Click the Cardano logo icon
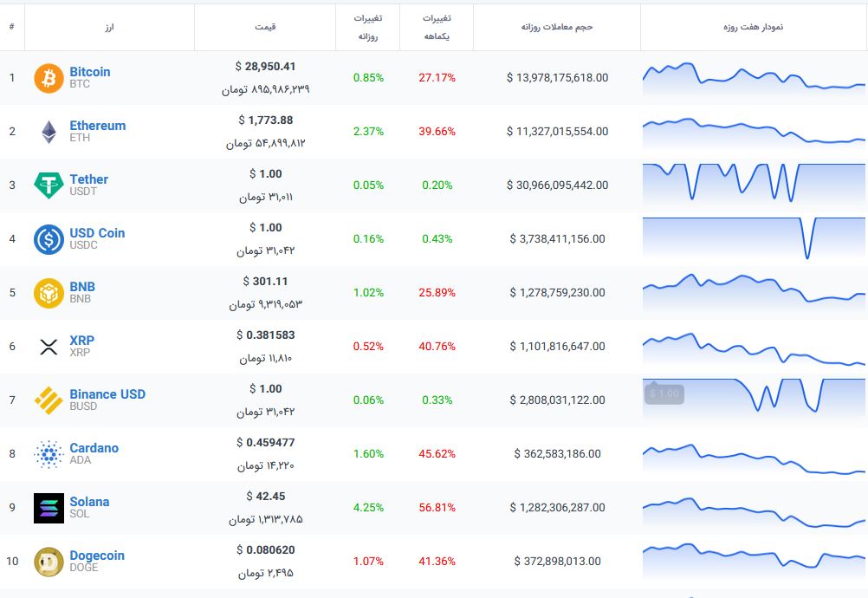 (x=49, y=454)
